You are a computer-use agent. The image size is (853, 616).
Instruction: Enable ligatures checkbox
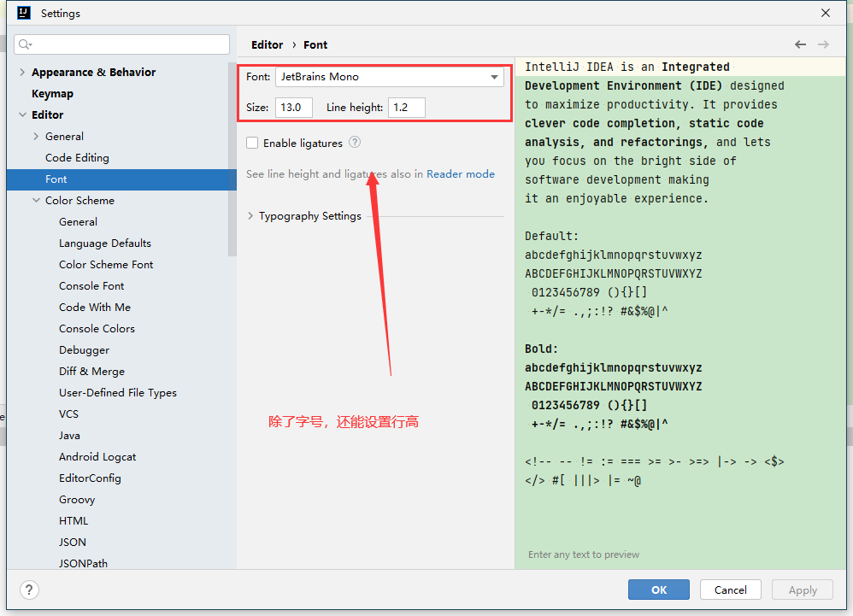click(252, 143)
